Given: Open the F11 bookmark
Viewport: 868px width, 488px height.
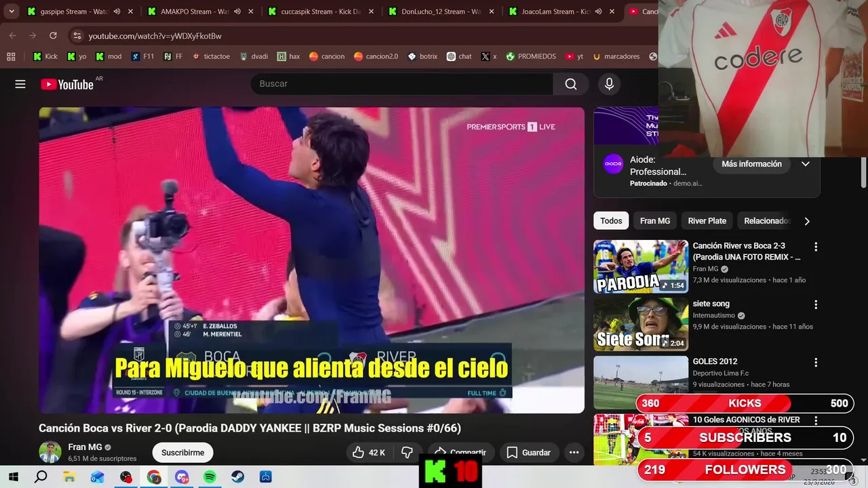Looking at the screenshot, I should pos(142,56).
